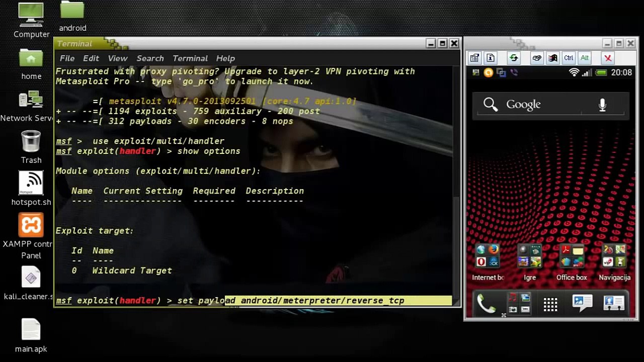This screenshot has height=362, width=644.
Task: Open Help menu in Terminal
Action: [225, 58]
